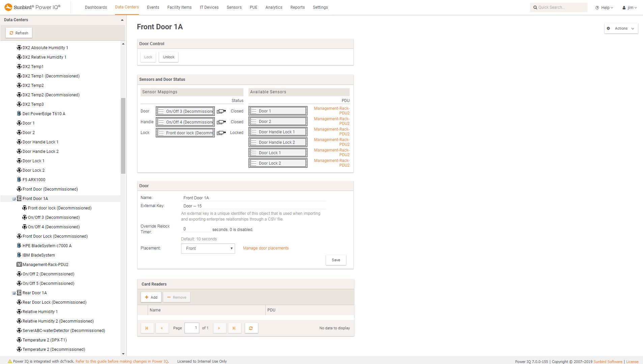Click the server icon next to Dell PowerEdge T610 A

[19, 113]
